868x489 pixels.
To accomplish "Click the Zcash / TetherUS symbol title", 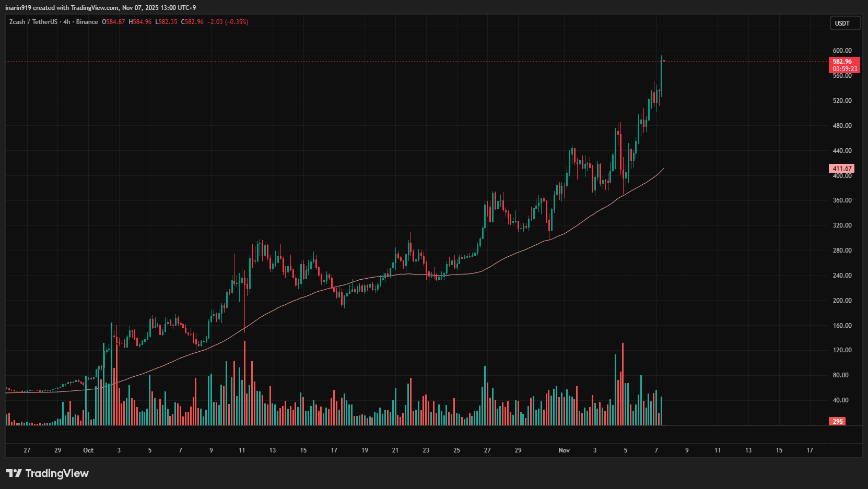I will 33,22.
